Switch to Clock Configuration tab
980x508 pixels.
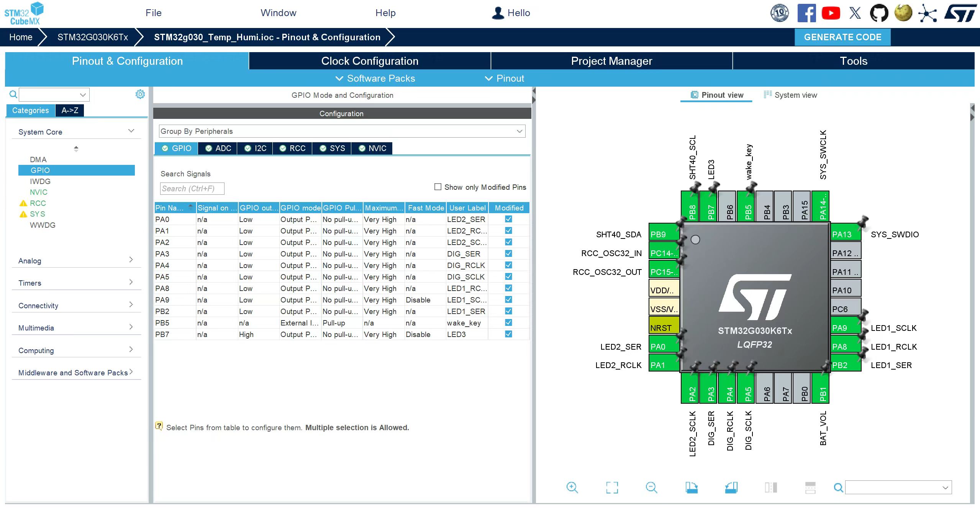[x=370, y=61]
